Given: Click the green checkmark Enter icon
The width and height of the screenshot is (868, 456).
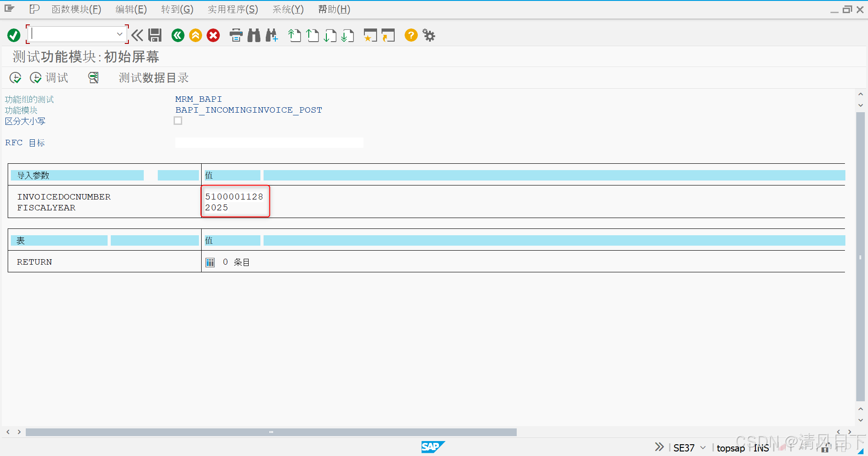Looking at the screenshot, I should pos(13,35).
